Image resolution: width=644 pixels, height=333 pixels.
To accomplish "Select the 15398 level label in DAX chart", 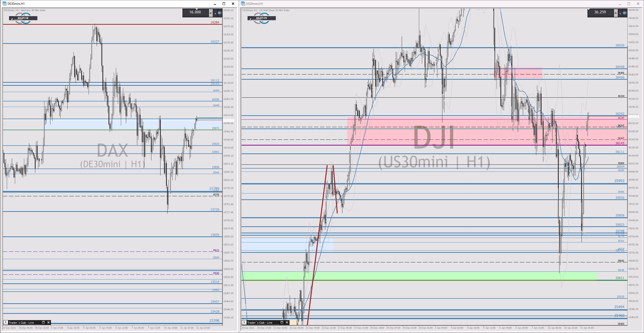I will pos(214,321).
